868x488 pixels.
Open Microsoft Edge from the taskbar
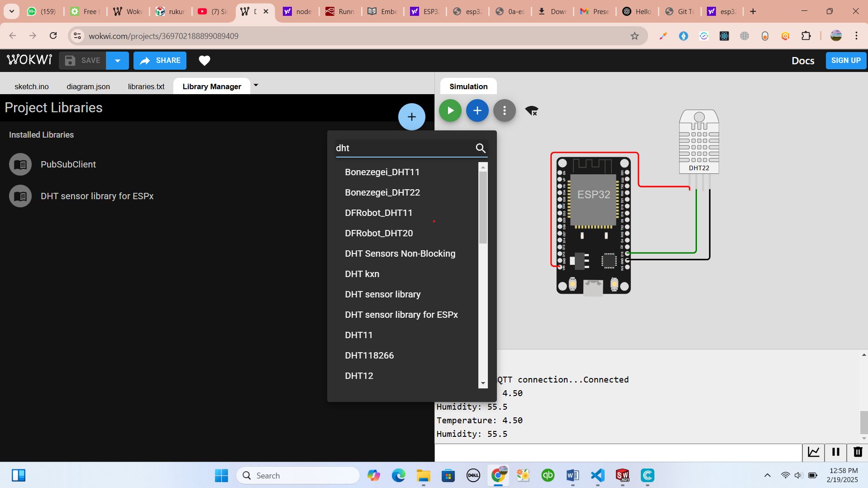(398, 475)
